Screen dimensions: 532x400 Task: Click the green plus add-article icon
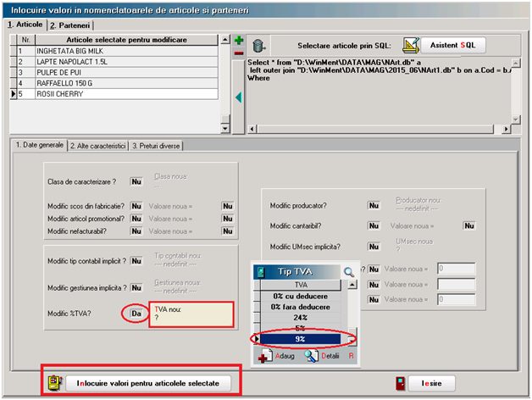(239, 41)
